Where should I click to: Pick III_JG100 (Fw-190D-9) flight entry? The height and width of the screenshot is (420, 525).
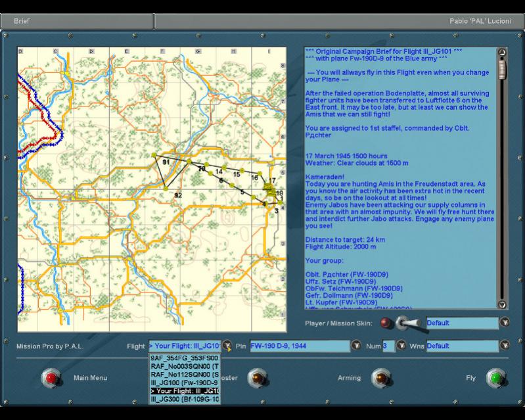184,383
